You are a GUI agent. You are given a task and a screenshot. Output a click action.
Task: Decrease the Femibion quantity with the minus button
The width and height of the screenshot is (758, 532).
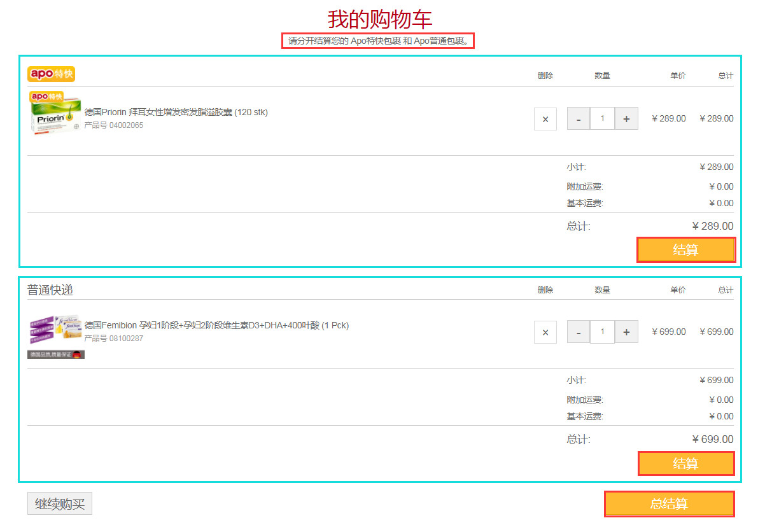click(578, 332)
